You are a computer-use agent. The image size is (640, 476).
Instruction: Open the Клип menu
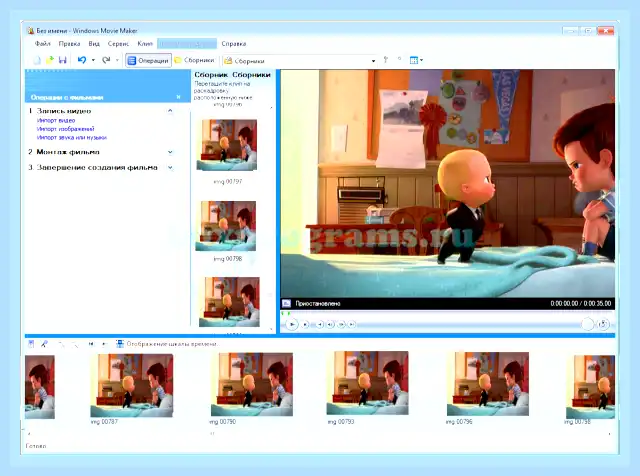[x=145, y=44]
